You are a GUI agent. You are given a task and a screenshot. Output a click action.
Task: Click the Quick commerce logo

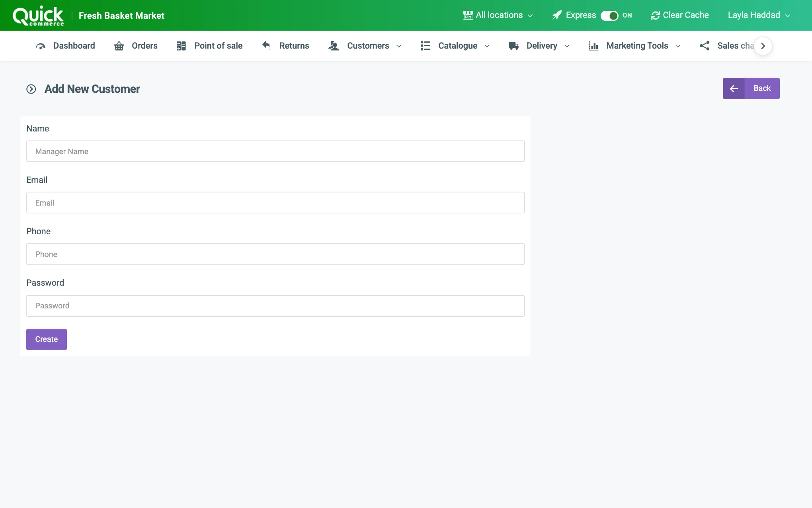[38, 16]
